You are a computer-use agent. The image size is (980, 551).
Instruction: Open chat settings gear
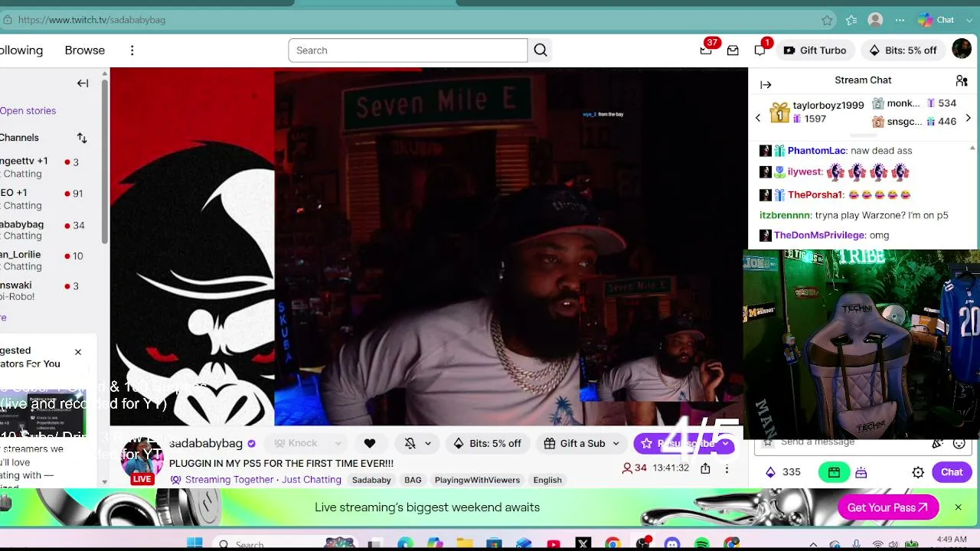click(x=918, y=472)
